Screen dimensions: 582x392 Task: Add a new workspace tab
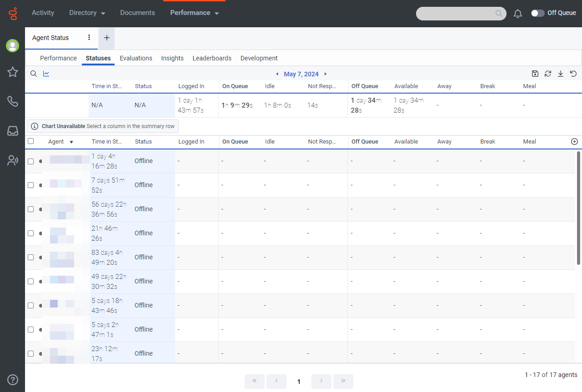tap(107, 38)
